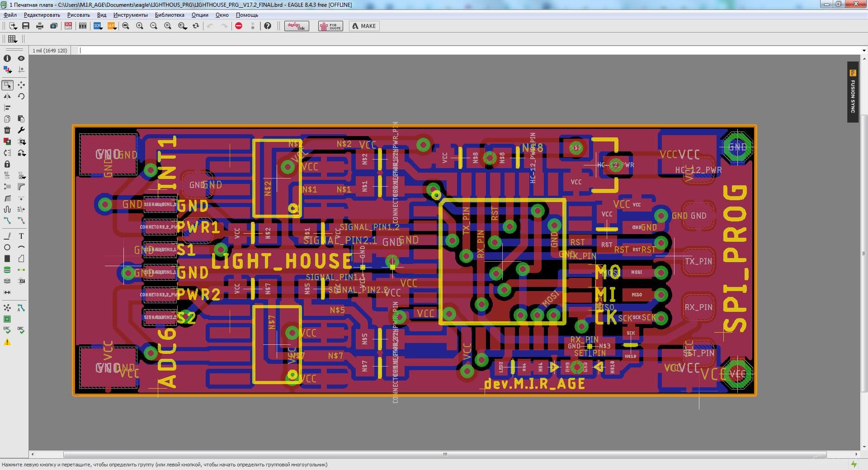The width and height of the screenshot is (868, 470).
Task: Select the Align tool
Action: pos(7,108)
